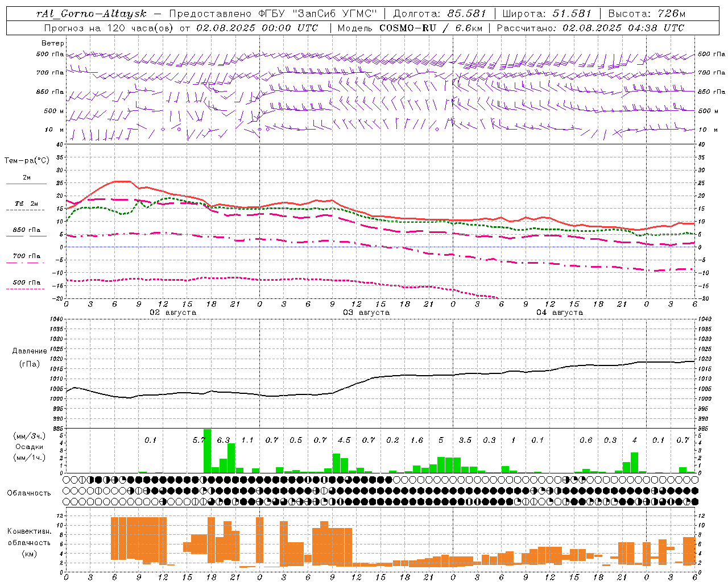Click the 0.2 precipitation total

(x=392, y=440)
